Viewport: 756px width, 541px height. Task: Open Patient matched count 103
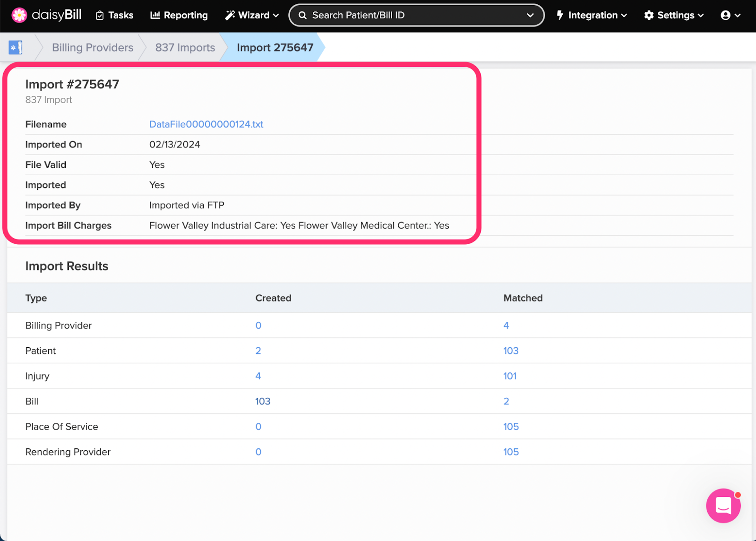click(511, 351)
